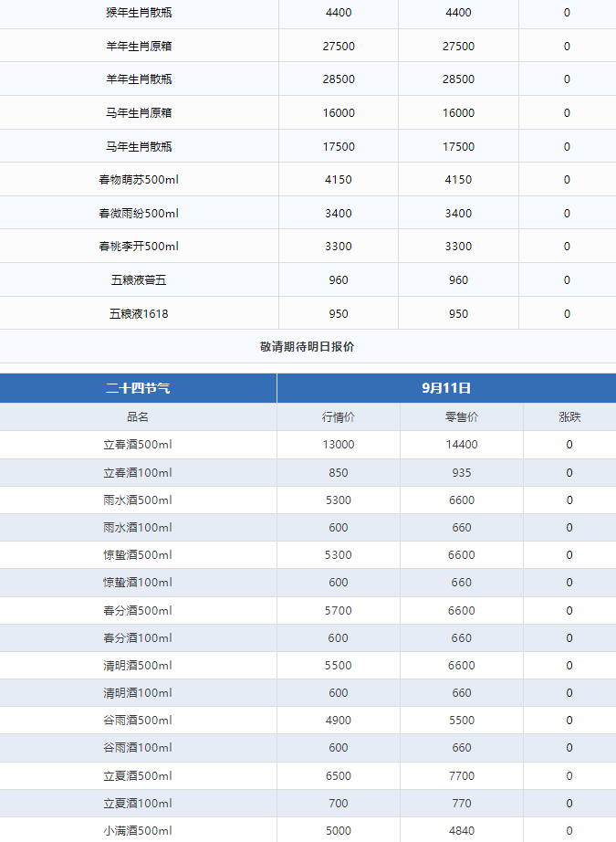Click the 16000 market price for 马年生肖原箱
Image resolution: width=616 pixels, height=842 pixels.
point(339,112)
